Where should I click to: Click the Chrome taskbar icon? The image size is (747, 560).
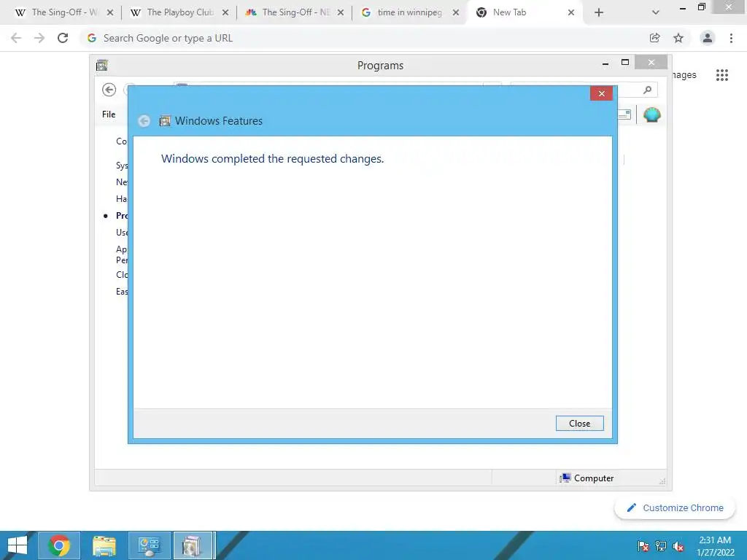click(x=59, y=545)
